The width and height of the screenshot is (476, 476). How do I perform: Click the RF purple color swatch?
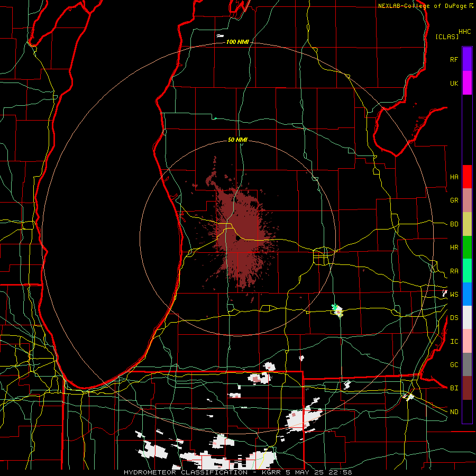click(467, 59)
